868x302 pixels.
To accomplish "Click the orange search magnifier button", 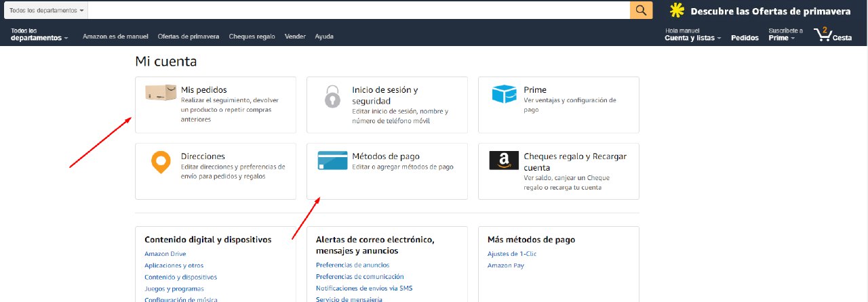I will [641, 10].
